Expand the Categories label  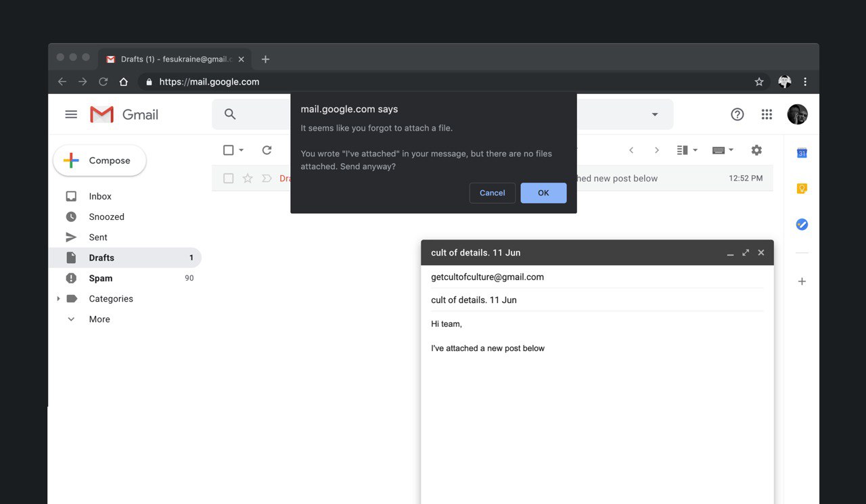point(58,298)
